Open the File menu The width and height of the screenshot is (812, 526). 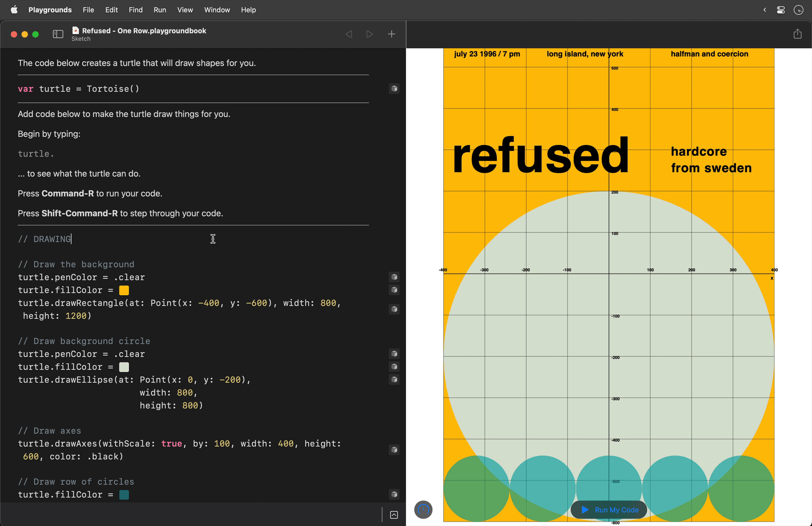click(x=89, y=9)
